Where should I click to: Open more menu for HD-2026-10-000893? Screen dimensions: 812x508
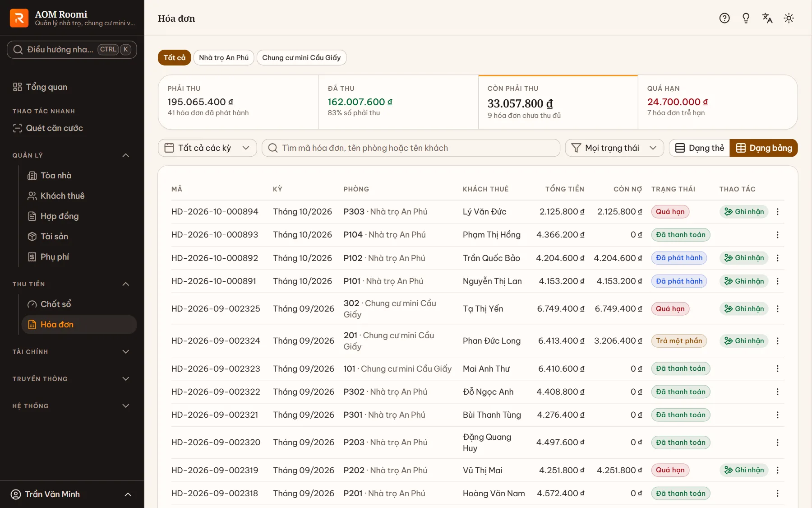(x=778, y=235)
